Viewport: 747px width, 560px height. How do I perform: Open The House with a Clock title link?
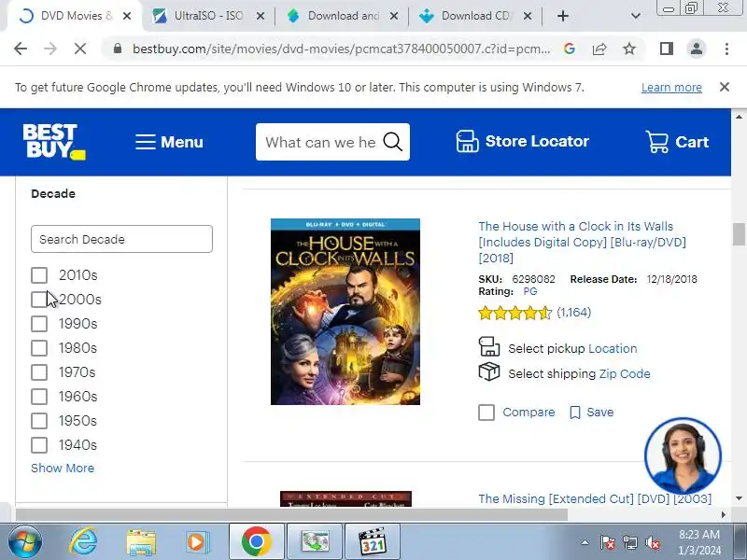tap(582, 242)
